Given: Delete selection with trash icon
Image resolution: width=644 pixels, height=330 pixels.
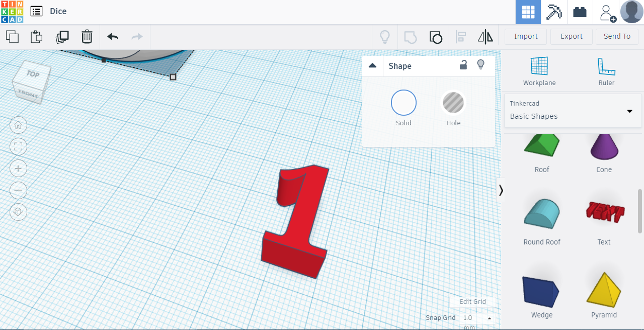Looking at the screenshot, I should [87, 36].
